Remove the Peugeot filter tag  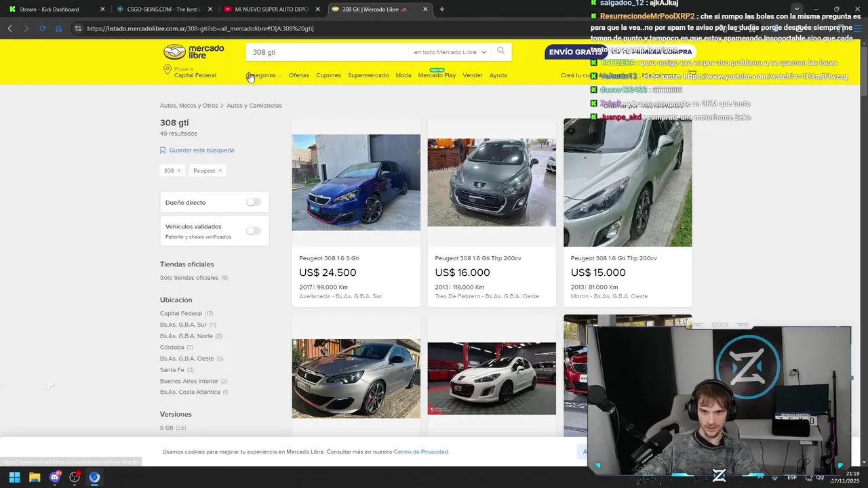[220, 171]
